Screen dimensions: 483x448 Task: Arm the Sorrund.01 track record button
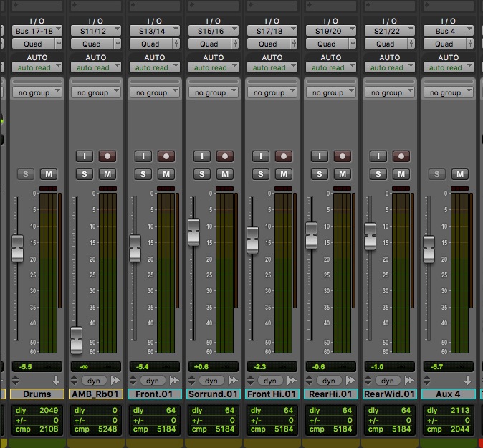(225, 156)
